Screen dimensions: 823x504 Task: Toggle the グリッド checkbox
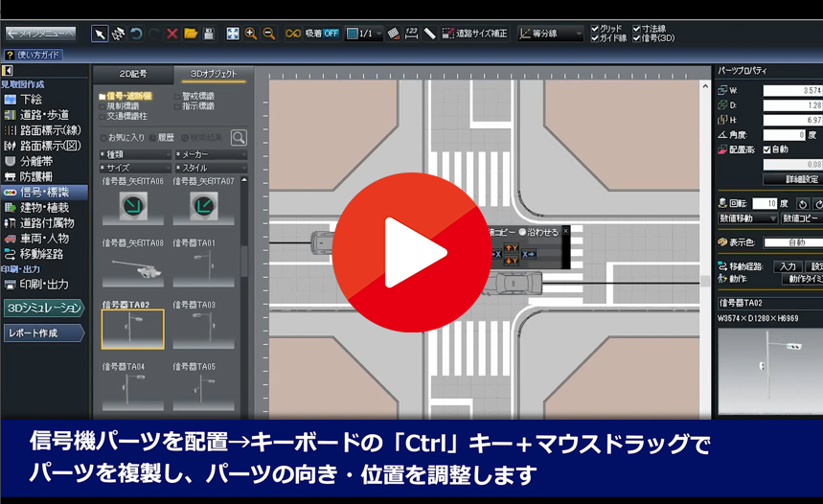pos(596,29)
